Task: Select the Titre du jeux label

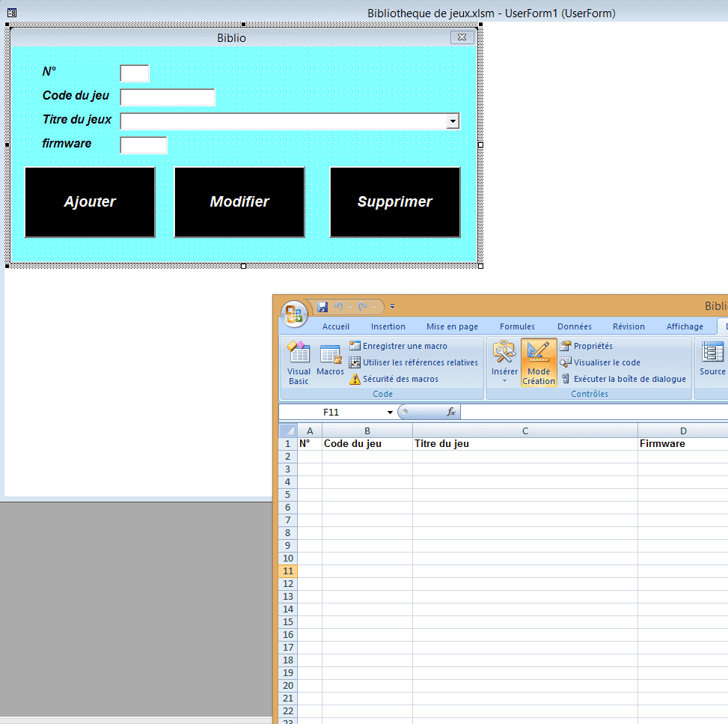Action: click(x=77, y=120)
